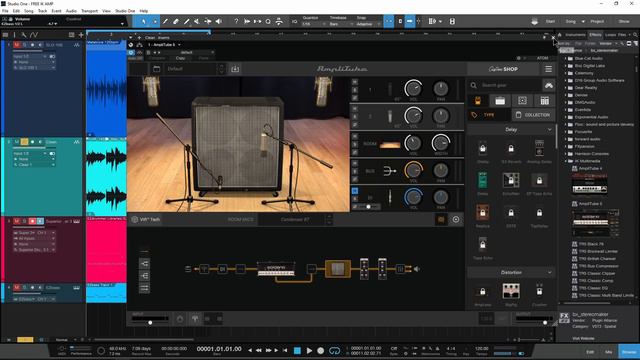The height and width of the screenshot is (360, 640).
Task: Open the Quantize value dropdown
Action: 314,24
